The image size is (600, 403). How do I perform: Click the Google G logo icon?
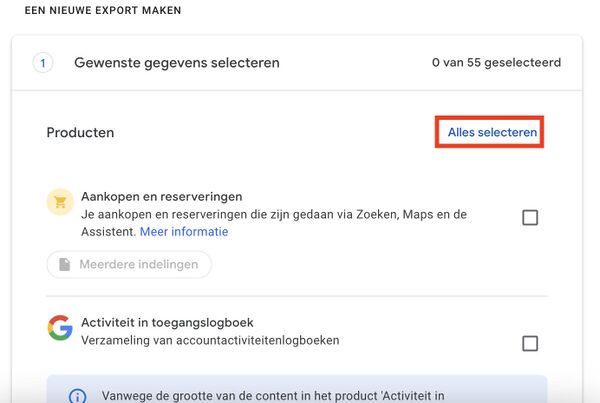(x=60, y=328)
